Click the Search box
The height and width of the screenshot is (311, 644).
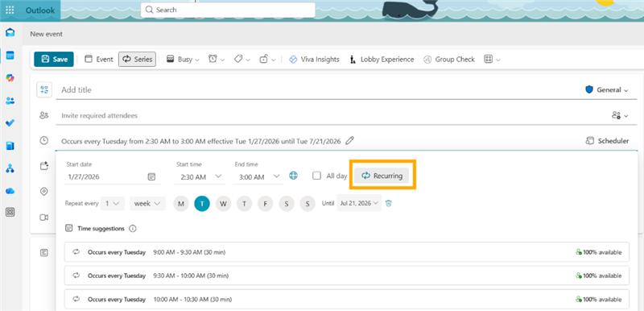point(228,10)
